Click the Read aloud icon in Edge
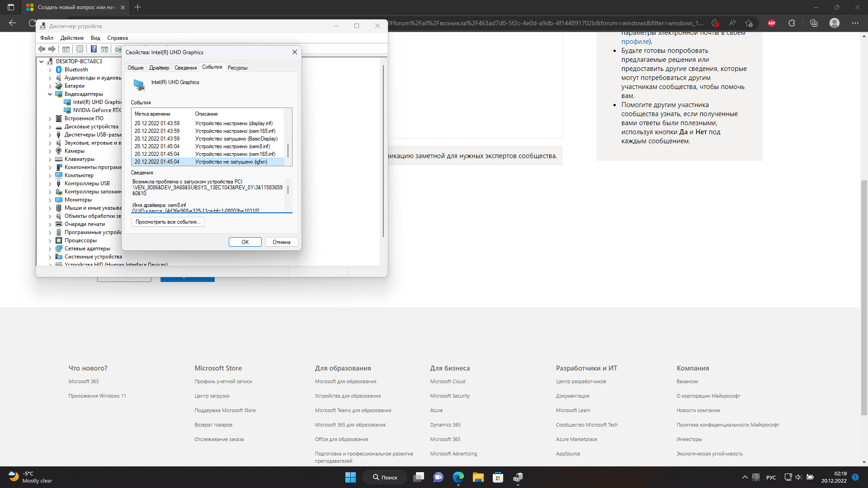 click(732, 23)
